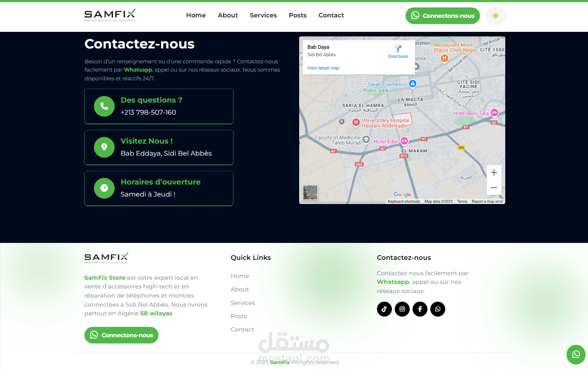Image resolution: width=588 pixels, height=372 pixels.
Task: Click the green phone icon in the questions card
Action: point(104,106)
